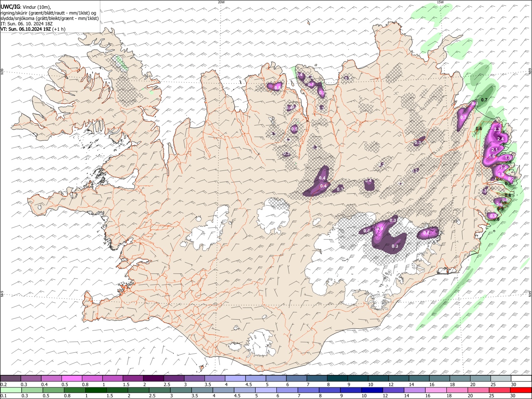Click the black "0.7" rain value off the northeast coast
The image size is (532, 399).
484,100
